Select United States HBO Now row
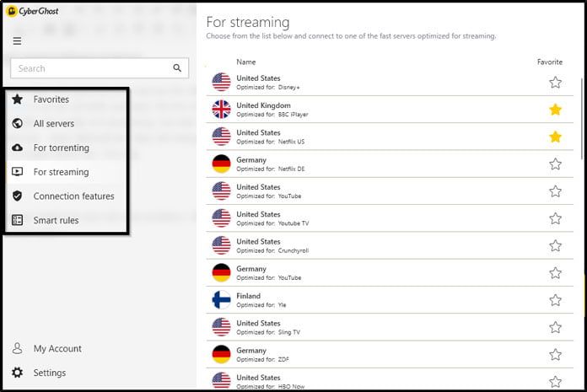 tap(390, 380)
